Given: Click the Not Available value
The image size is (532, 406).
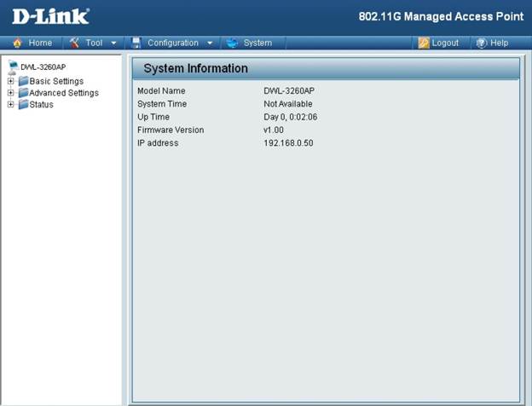Looking at the screenshot, I should point(287,104).
